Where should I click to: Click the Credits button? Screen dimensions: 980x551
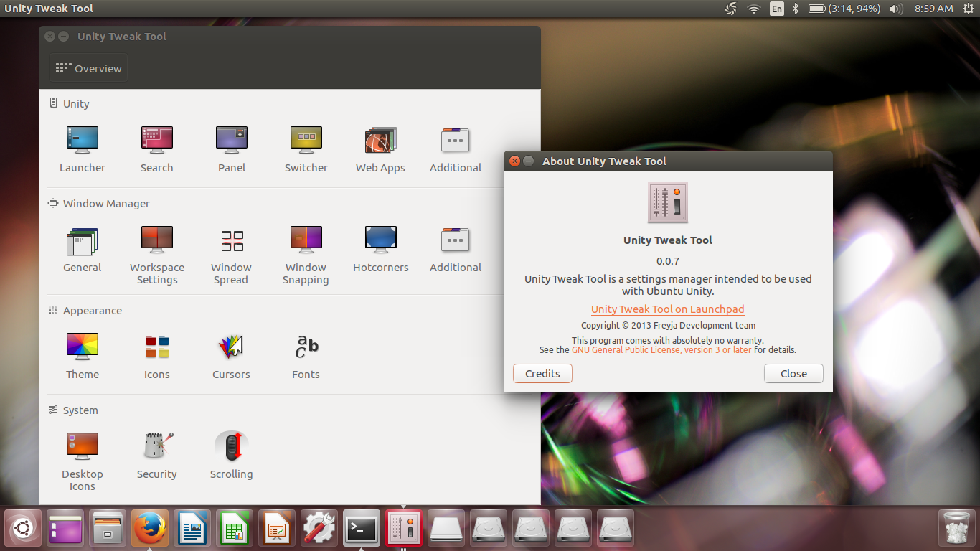pyautogui.click(x=542, y=374)
